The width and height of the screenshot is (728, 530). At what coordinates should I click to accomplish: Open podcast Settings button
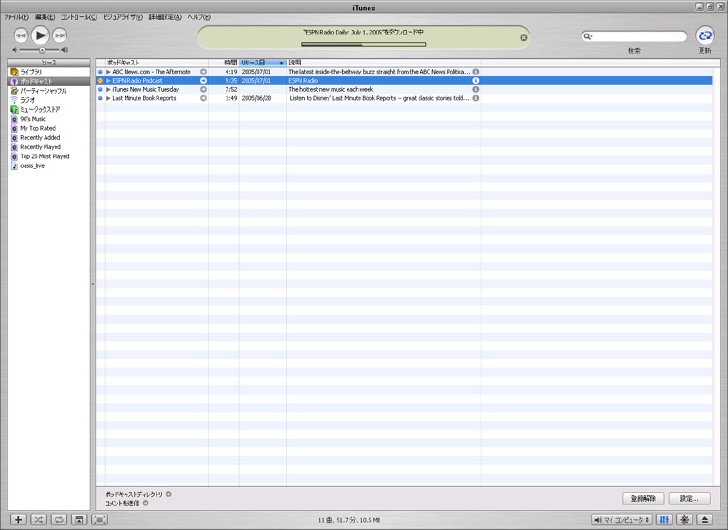pyautogui.click(x=689, y=498)
